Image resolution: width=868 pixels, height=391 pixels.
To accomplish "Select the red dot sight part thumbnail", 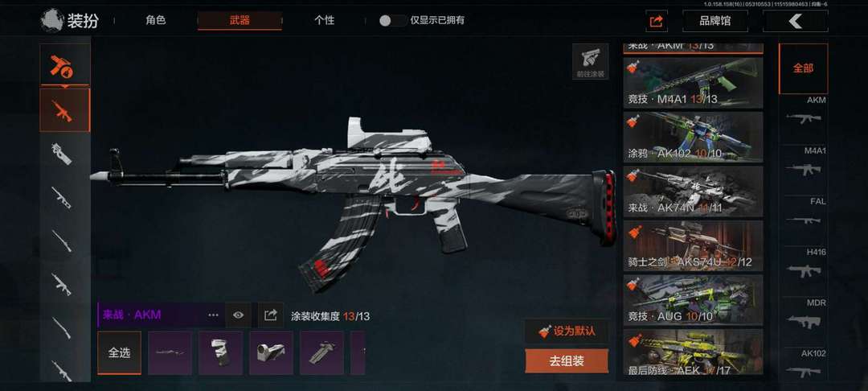I will click(272, 353).
